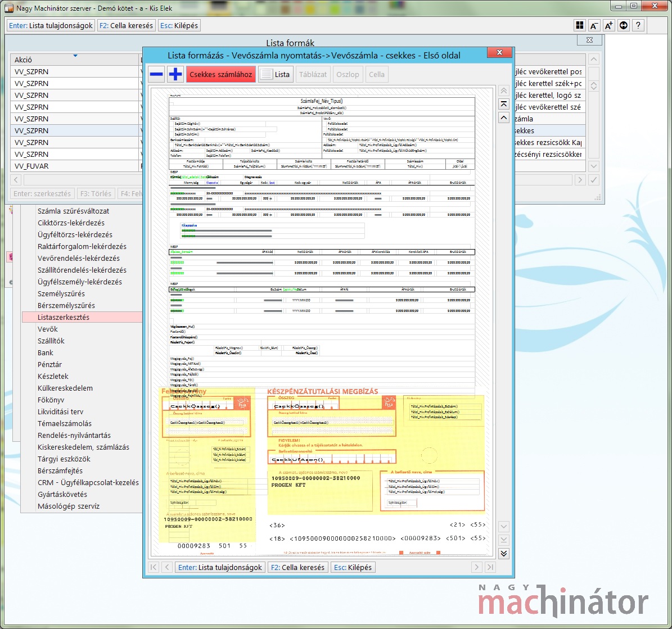
Task: Open the Főkönyv module
Action: 51,400
